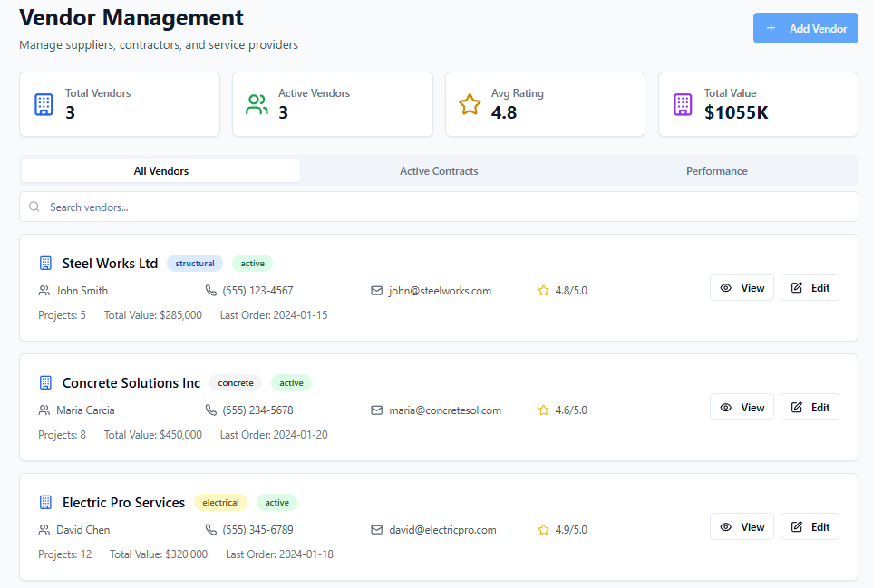View Concrete Solutions Inc details
Screen dimensions: 873x588
tap(742, 407)
